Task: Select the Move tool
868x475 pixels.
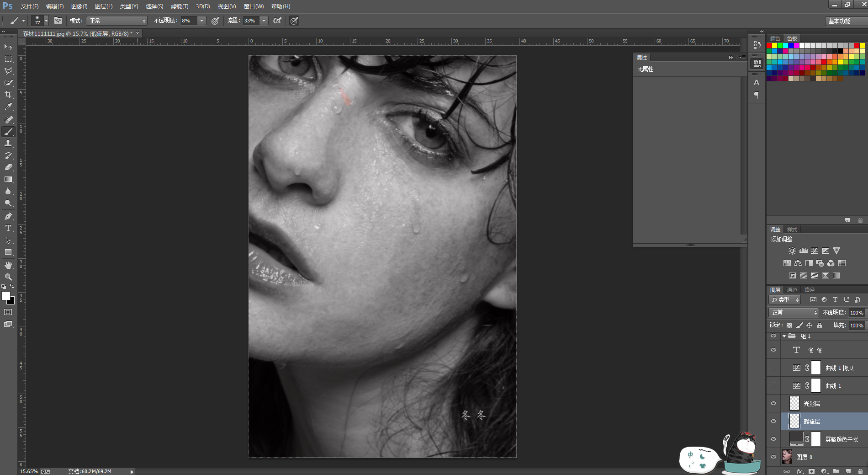Action: [8, 47]
